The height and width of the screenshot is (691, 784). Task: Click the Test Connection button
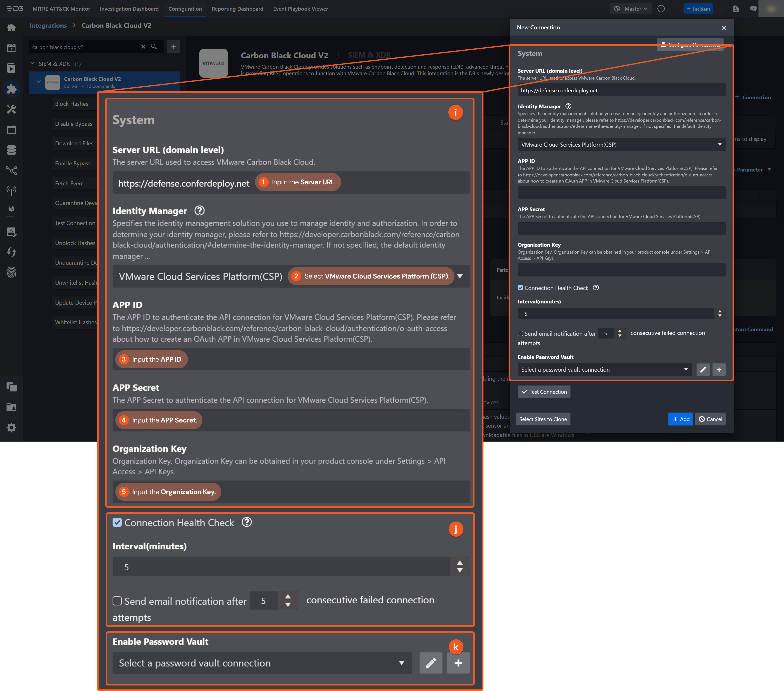pos(544,391)
